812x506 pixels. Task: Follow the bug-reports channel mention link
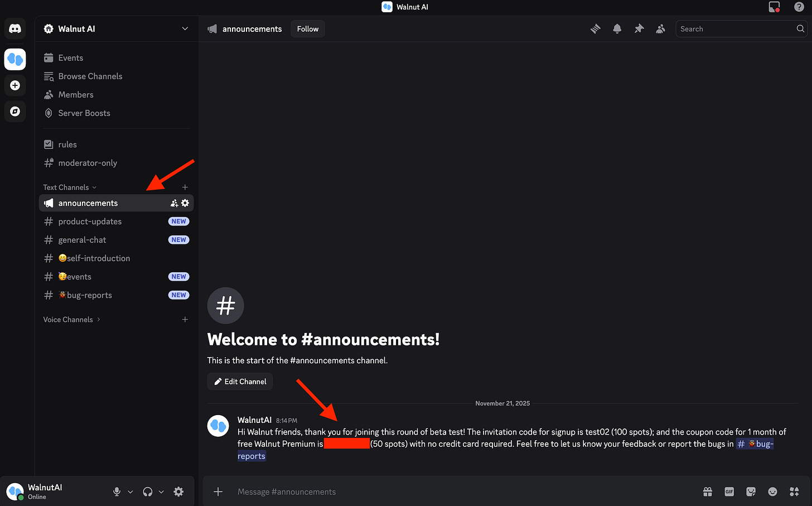755,444
